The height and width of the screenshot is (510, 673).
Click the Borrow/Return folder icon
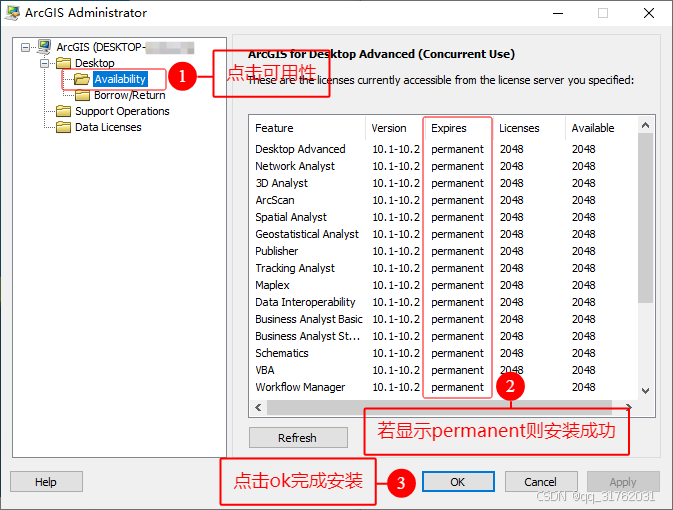82,95
